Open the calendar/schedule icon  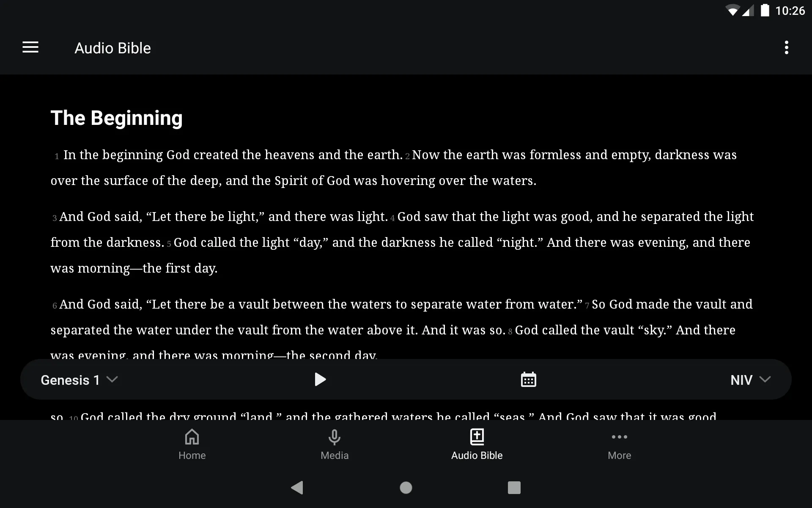coord(529,380)
